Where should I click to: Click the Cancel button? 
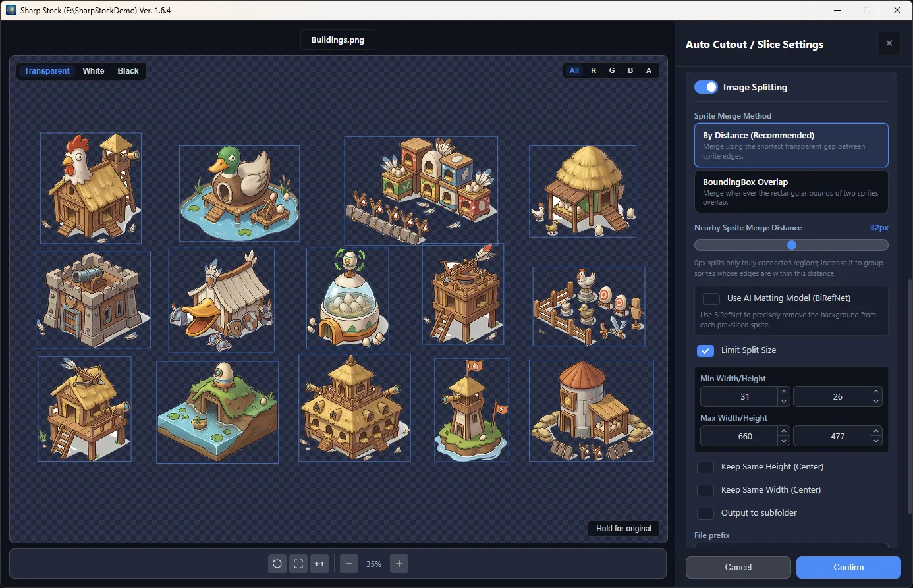[x=738, y=567]
